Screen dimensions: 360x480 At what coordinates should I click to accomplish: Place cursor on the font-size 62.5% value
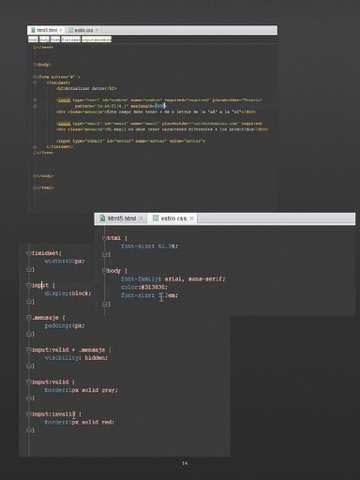point(167,246)
